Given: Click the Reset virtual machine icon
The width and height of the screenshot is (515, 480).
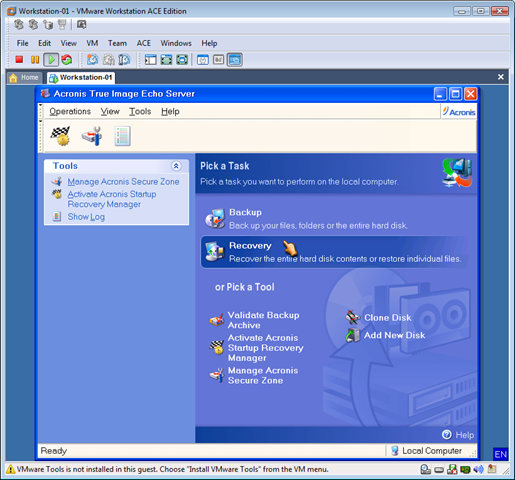Looking at the screenshot, I should 67,60.
